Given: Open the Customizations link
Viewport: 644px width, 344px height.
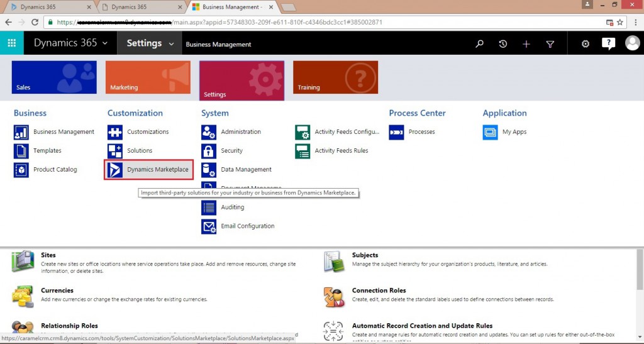Looking at the screenshot, I should pos(148,132).
